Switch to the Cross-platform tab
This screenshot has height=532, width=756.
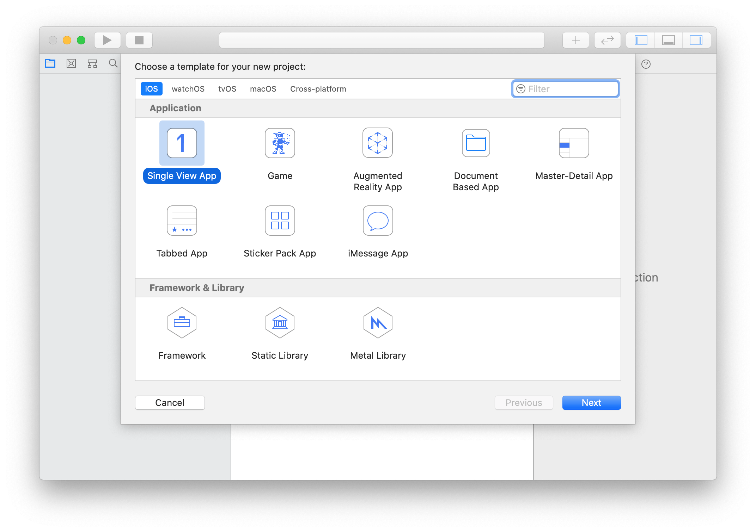pos(317,89)
